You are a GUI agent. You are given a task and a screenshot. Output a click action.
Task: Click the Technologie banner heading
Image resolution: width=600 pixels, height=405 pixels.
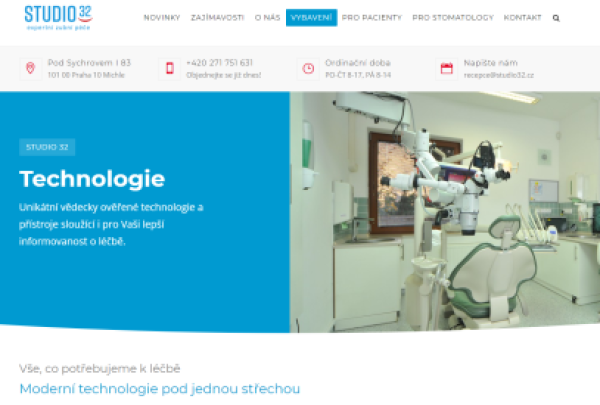pyautogui.click(x=92, y=179)
